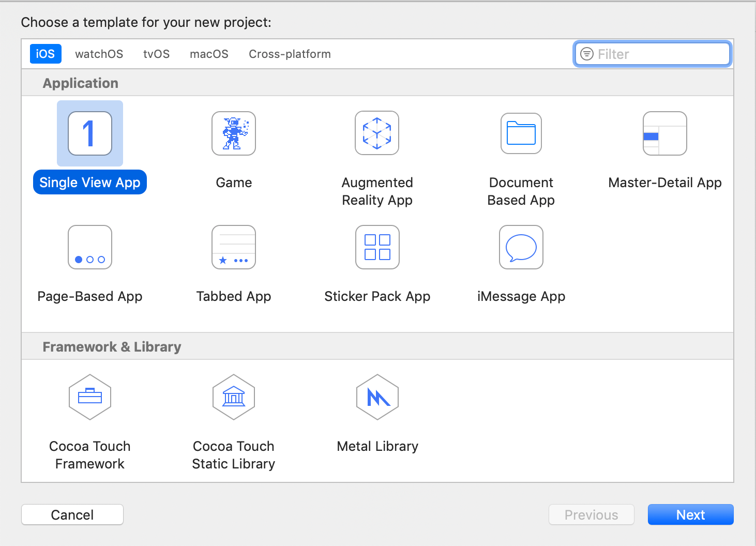Click the Next button
Image resolution: width=756 pixels, height=546 pixels.
(x=690, y=514)
